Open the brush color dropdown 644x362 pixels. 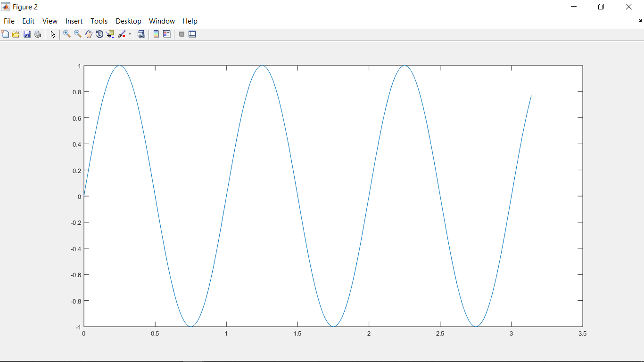[x=129, y=34]
